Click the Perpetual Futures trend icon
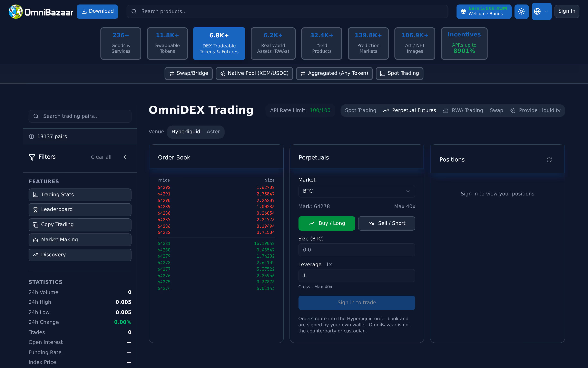This screenshot has width=588, height=368. click(386, 110)
